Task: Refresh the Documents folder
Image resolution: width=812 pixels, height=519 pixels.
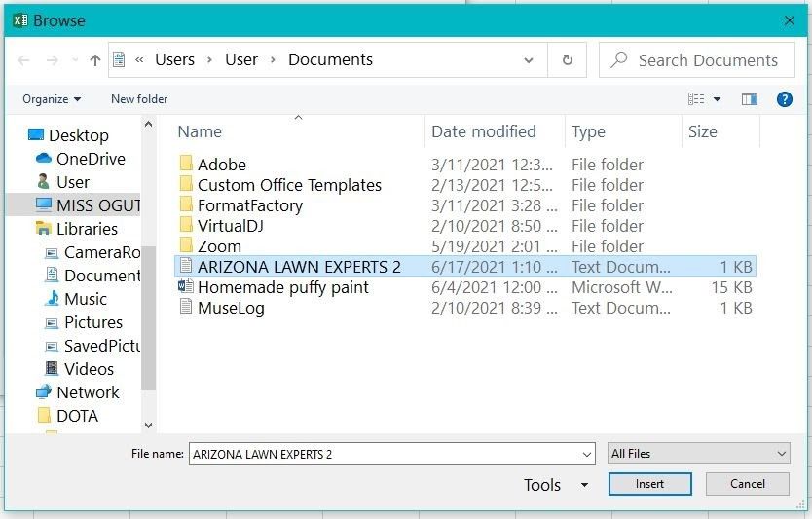Action: [x=567, y=60]
